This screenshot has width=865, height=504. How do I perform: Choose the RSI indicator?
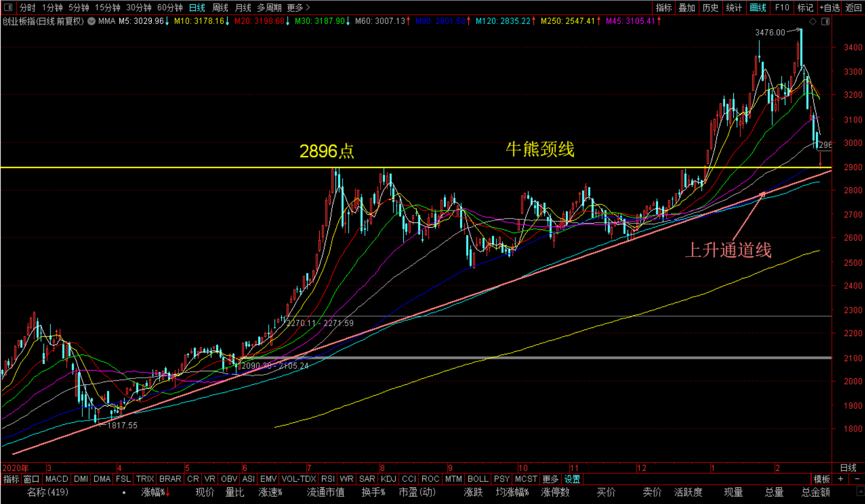tap(328, 479)
